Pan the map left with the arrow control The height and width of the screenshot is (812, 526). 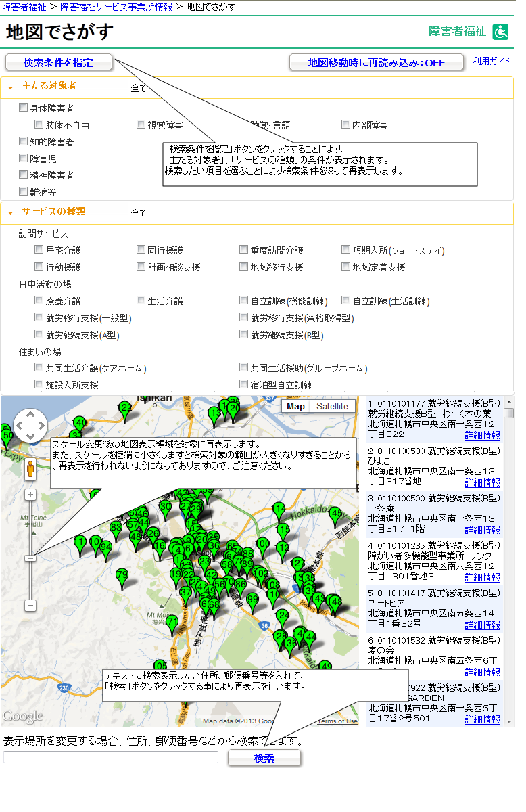pos(19,426)
